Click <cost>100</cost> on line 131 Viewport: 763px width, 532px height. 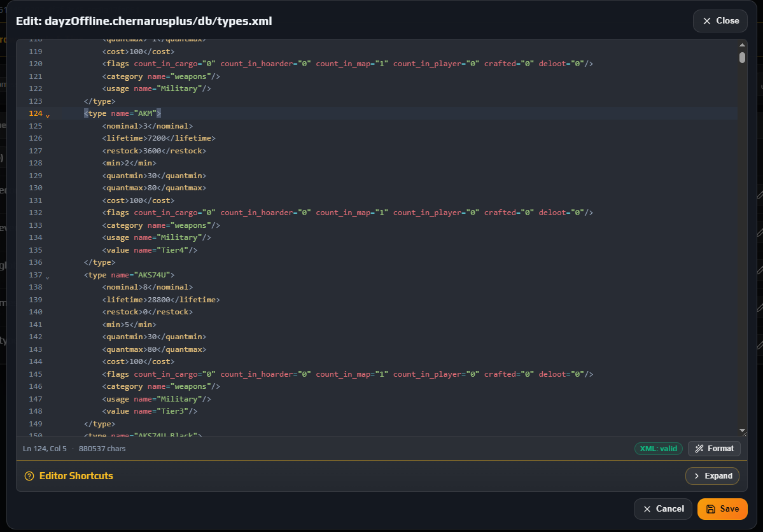coord(138,200)
